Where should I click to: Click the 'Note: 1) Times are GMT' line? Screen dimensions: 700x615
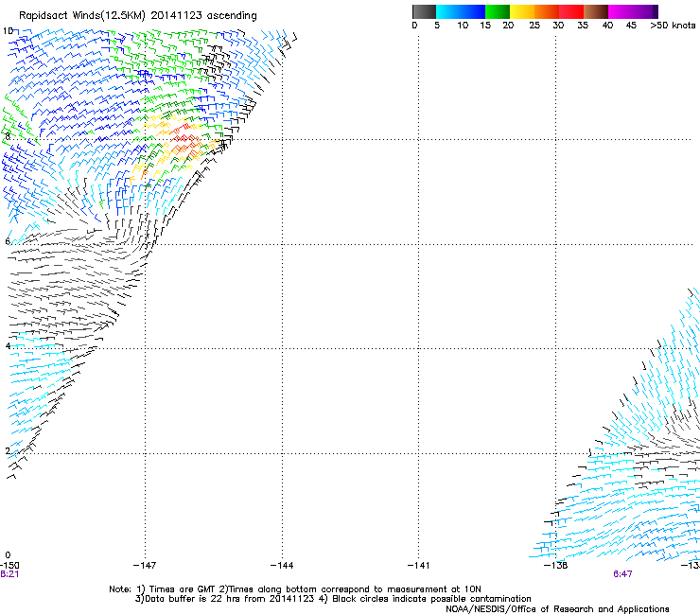point(295,589)
